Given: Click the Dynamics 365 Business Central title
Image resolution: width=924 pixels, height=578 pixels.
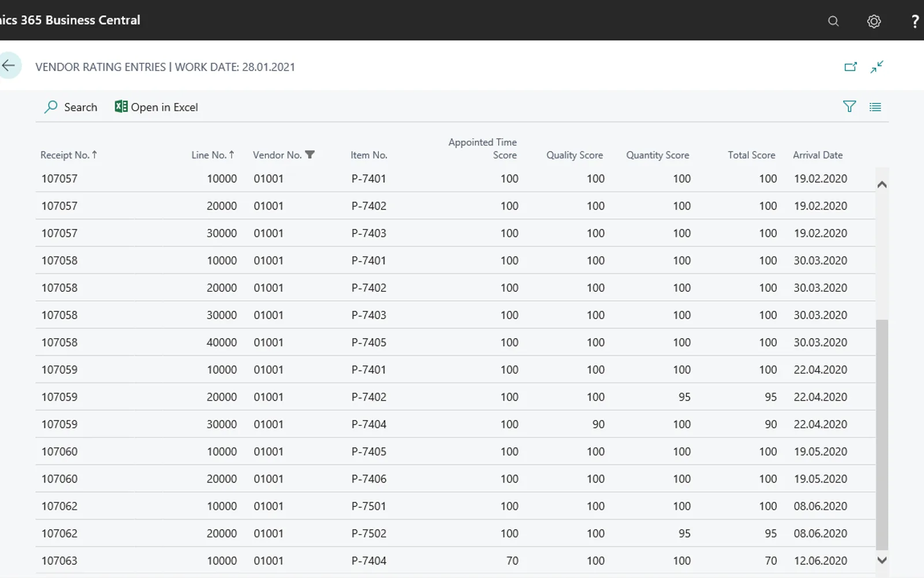Looking at the screenshot, I should [70, 20].
